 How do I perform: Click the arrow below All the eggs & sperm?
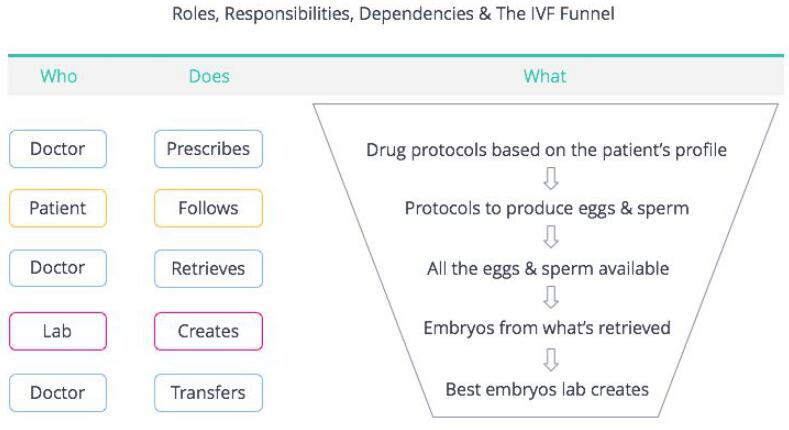(x=551, y=297)
